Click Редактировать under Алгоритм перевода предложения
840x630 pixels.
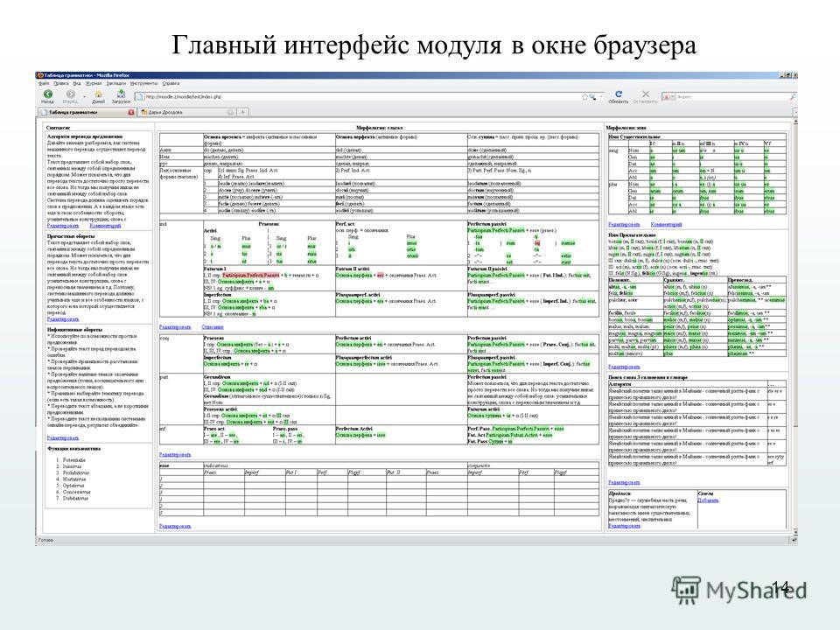click(63, 226)
